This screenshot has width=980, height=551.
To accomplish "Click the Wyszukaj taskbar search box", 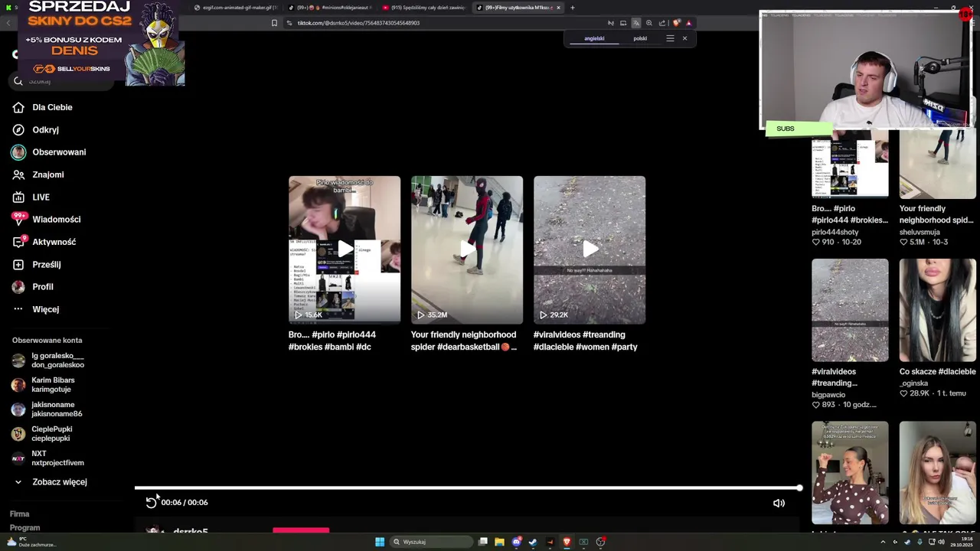I will click(431, 542).
